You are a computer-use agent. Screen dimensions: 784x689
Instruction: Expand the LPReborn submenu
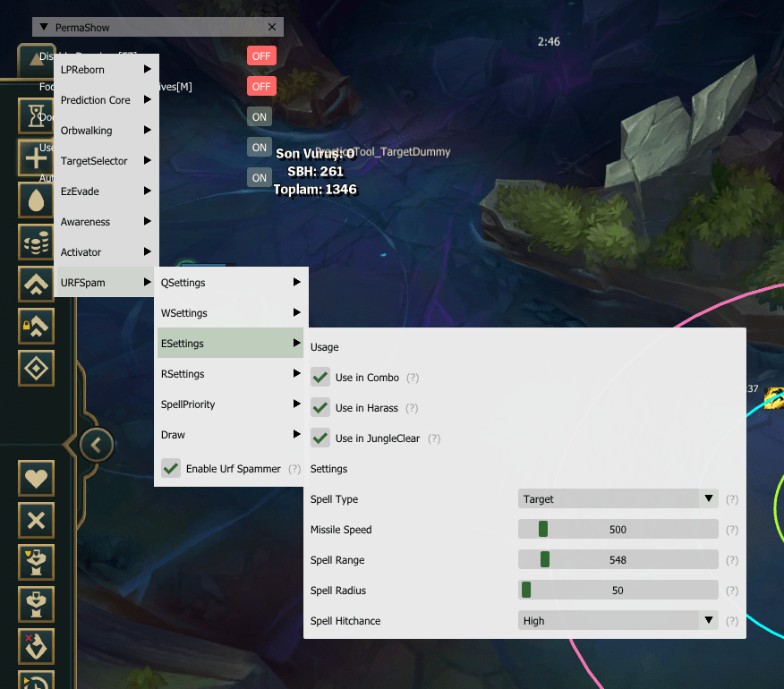(107, 70)
